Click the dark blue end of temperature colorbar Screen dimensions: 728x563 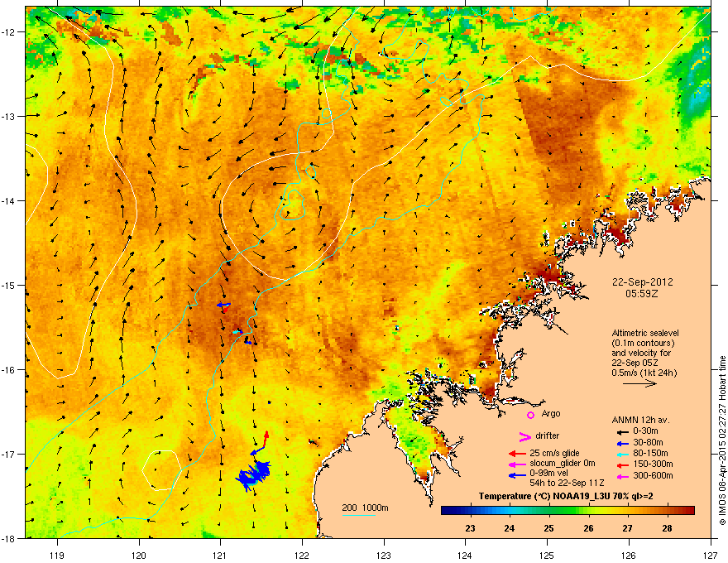[448, 511]
